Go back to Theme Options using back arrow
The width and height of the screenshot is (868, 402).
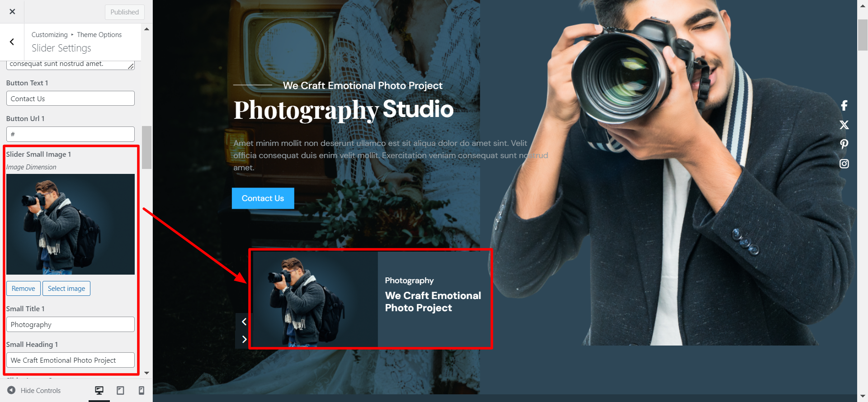coord(12,42)
